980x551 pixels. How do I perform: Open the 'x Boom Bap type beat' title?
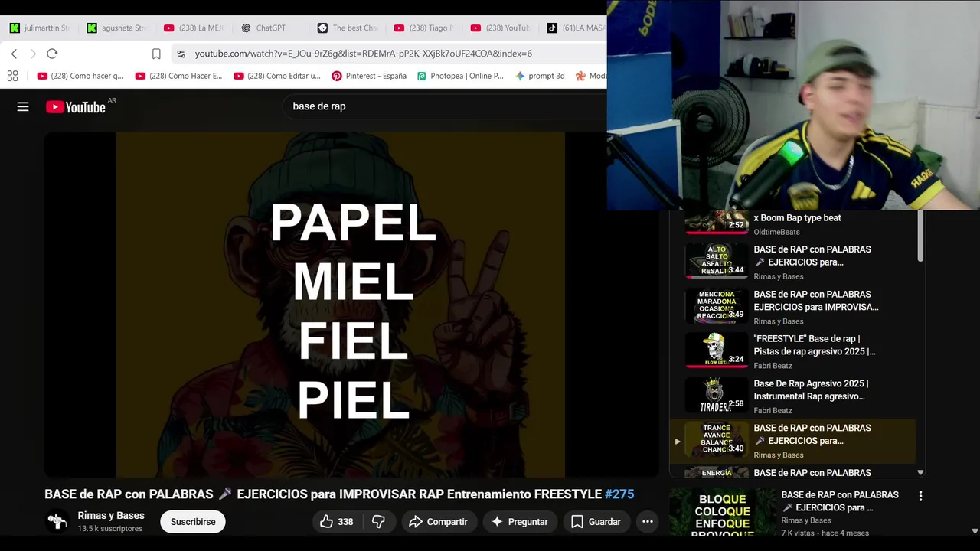point(797,218)
